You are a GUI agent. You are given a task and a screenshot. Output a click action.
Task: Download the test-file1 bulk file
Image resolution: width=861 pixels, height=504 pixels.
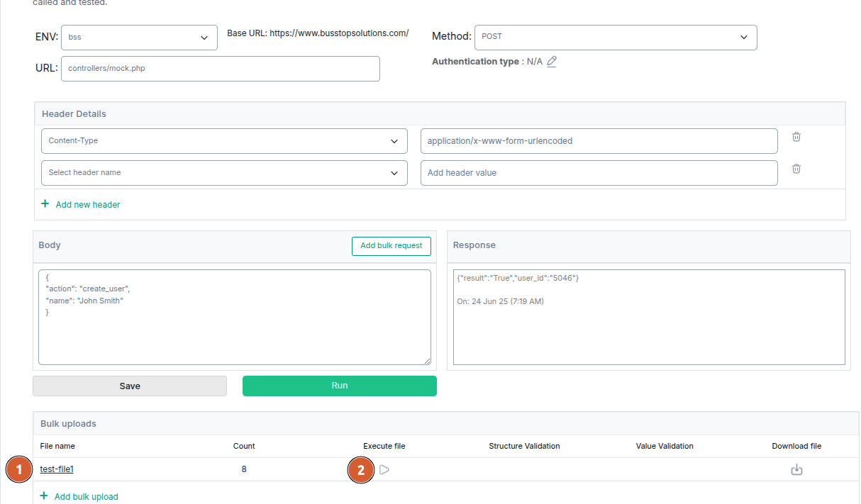coord(796,469)
